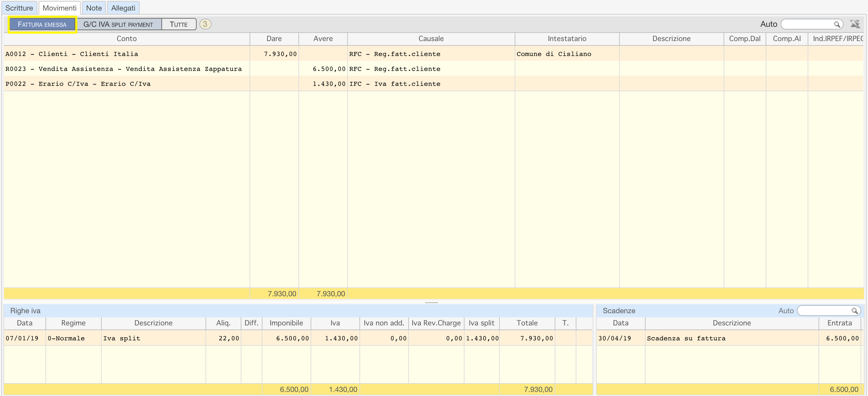Select the Fattura emessa filter button

coord(42,24)
